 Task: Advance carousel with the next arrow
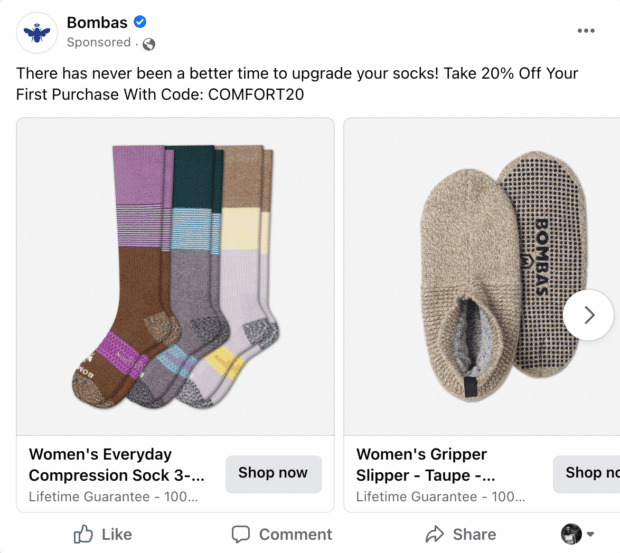coord(588,315)
